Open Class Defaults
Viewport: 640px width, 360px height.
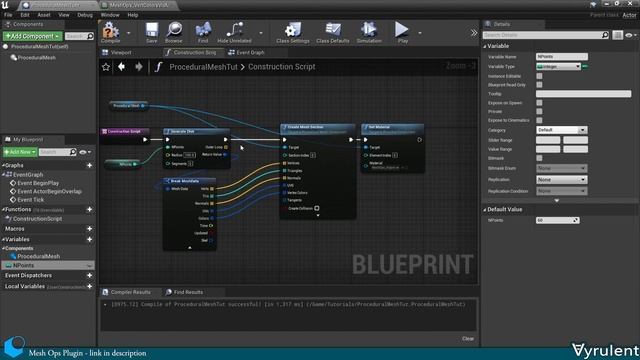[x=333, y=32]
